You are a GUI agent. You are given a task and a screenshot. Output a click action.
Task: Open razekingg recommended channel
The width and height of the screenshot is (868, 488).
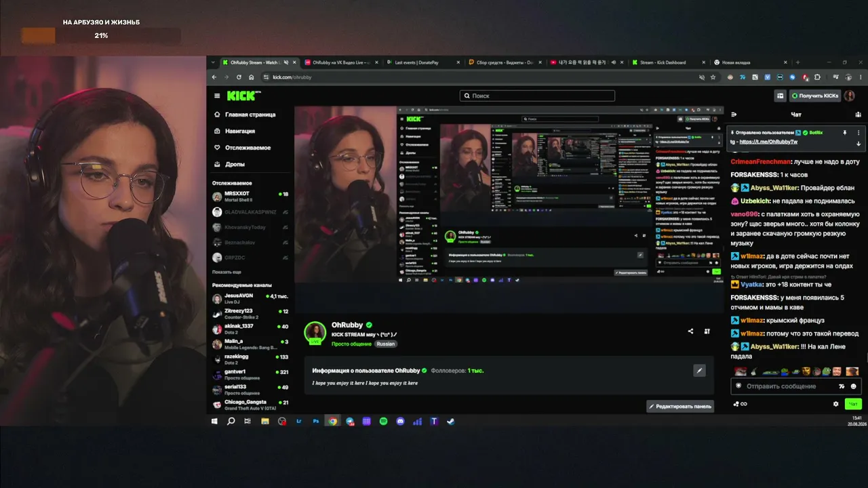click(x=250, y=359)
